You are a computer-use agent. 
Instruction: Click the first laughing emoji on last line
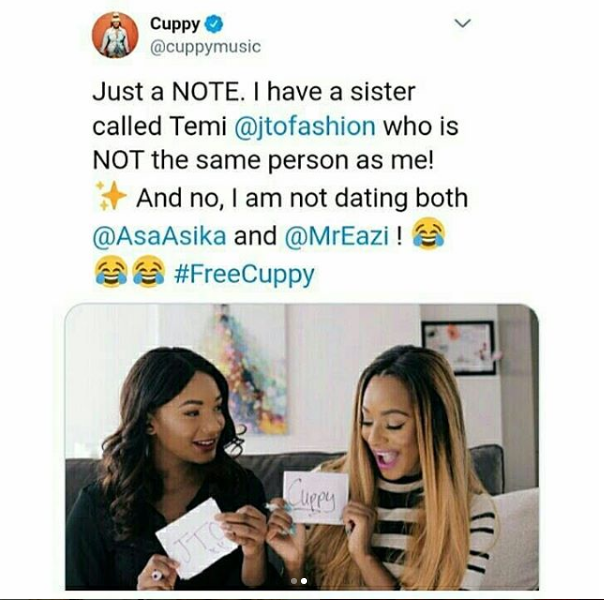click(111, 271)
